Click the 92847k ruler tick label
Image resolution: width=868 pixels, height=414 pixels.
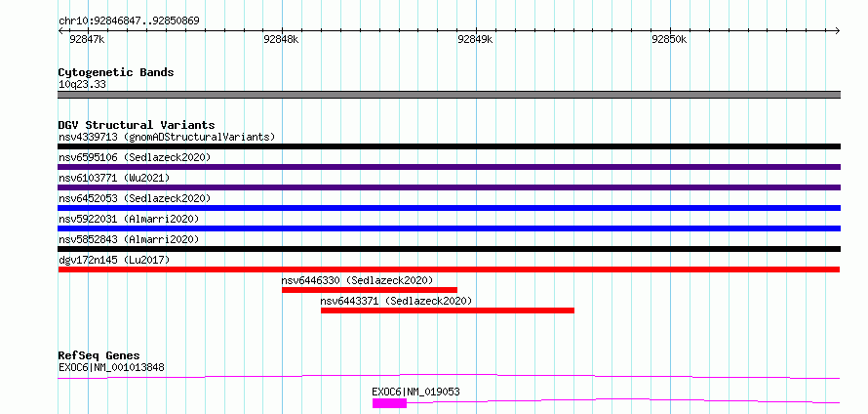87,40
